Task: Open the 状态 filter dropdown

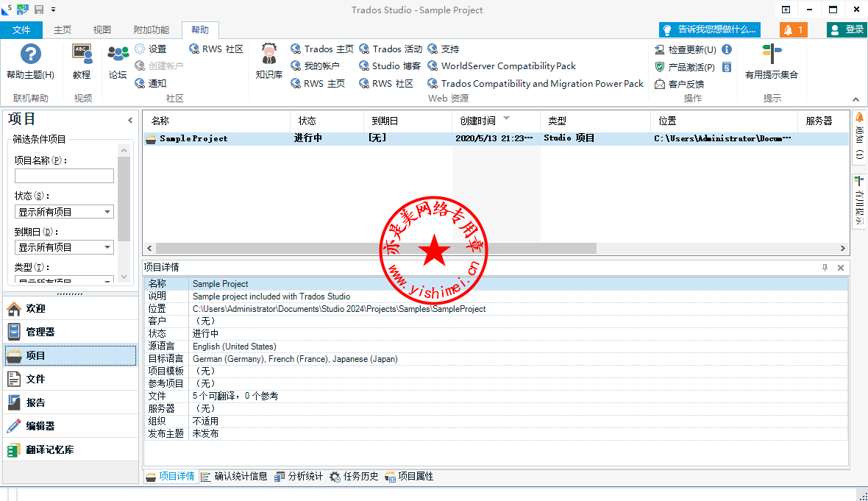Action: coord(64,212)
